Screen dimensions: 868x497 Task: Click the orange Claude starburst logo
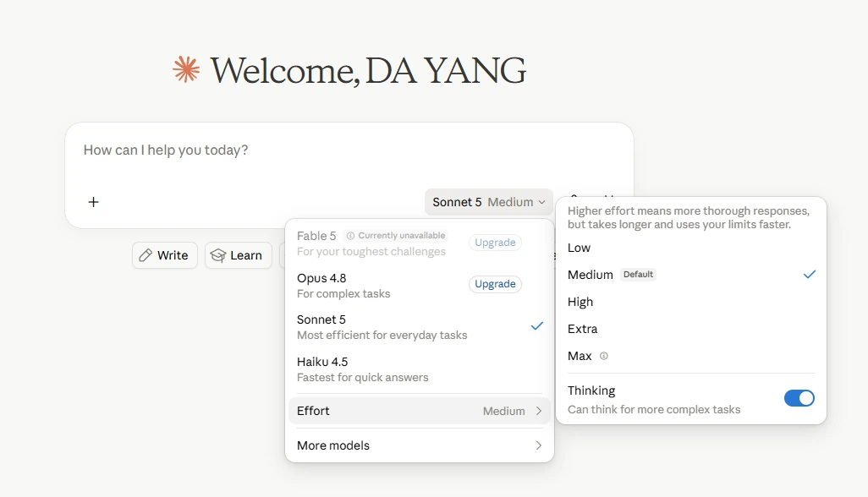(x=186, y=69)
